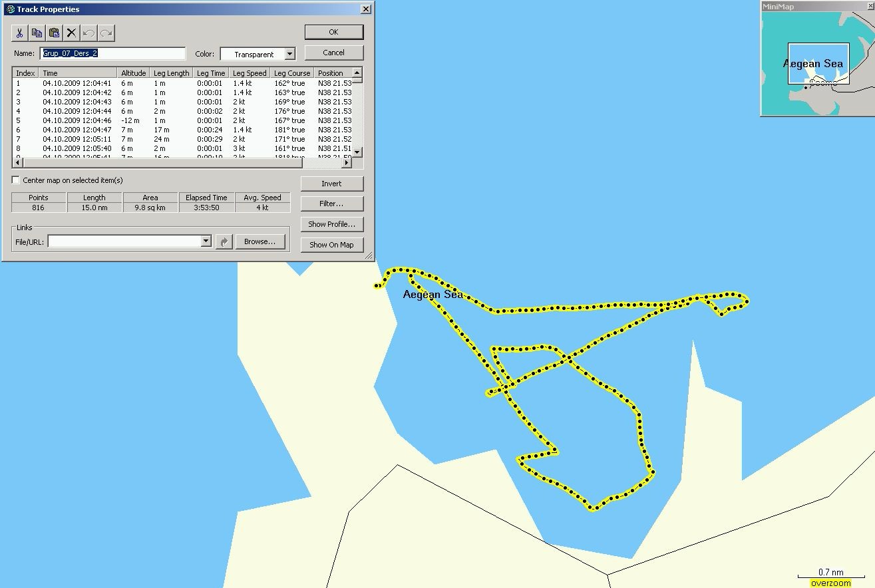Click the Show On Map button
This screenshot has height=588, width=875.
pos(332,245)
